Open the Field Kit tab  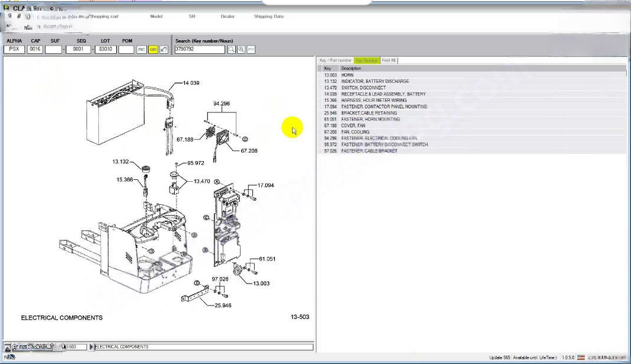(389, 60)
